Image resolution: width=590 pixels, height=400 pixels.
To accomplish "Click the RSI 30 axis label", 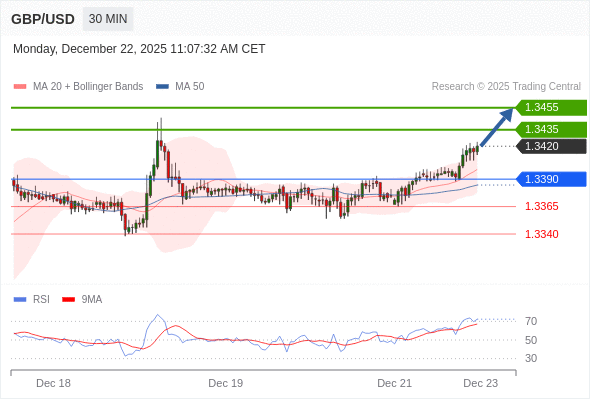I will tap(531, 358).
